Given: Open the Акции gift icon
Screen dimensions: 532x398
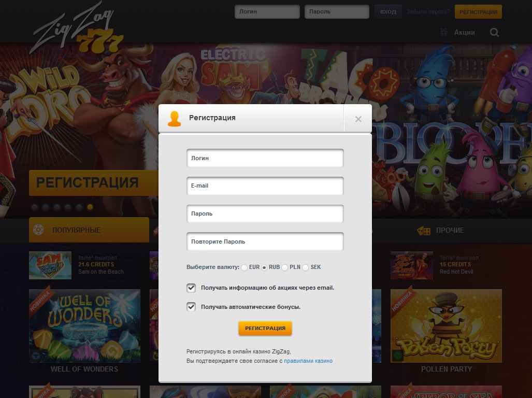Looking at the screenshot, I should pyautogui.click(x=443, y=32).
